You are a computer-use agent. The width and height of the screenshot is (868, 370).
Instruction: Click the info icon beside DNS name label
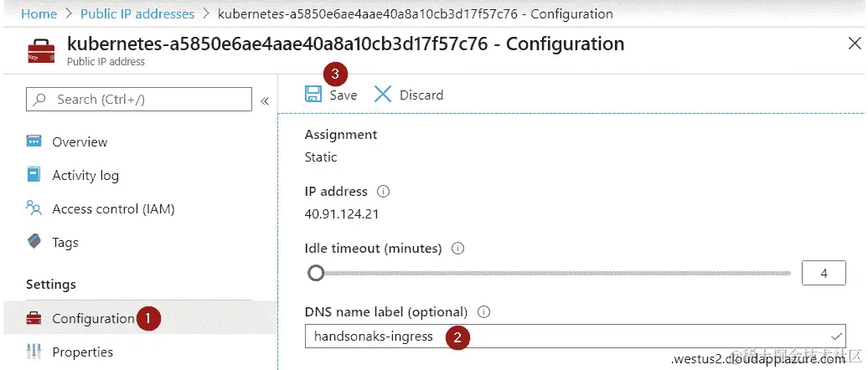[x=483, y=312]
